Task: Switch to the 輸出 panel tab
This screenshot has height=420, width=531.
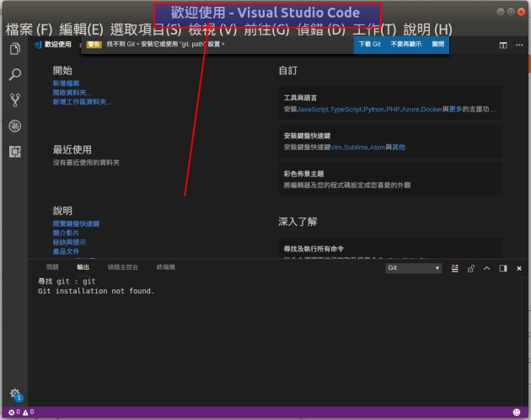Action: [x=83, y=267]
